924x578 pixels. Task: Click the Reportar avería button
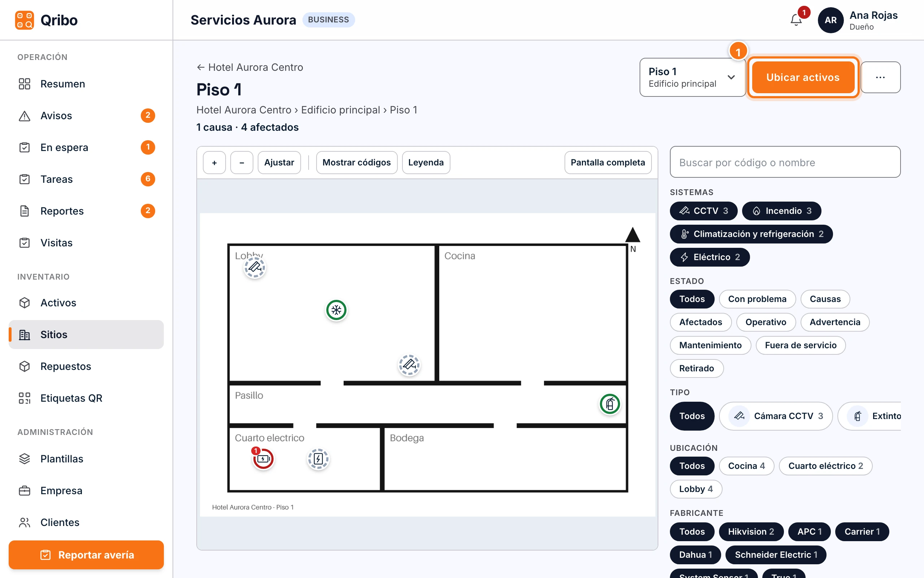coord(86,555)
